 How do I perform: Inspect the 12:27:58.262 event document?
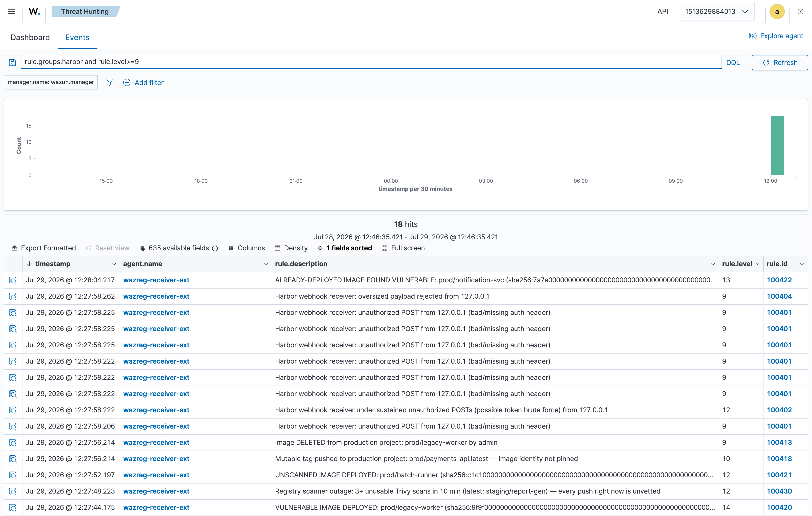coord(13,296)
